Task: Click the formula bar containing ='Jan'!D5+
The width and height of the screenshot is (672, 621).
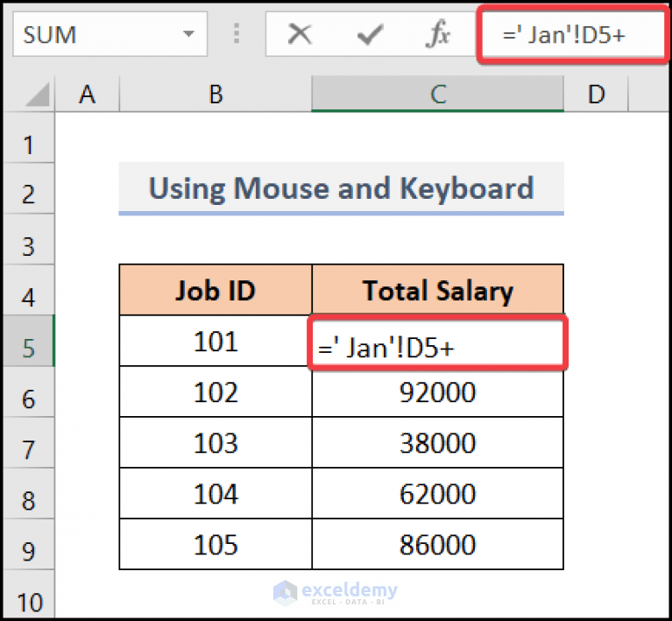Action: click(x=573, y=34)
